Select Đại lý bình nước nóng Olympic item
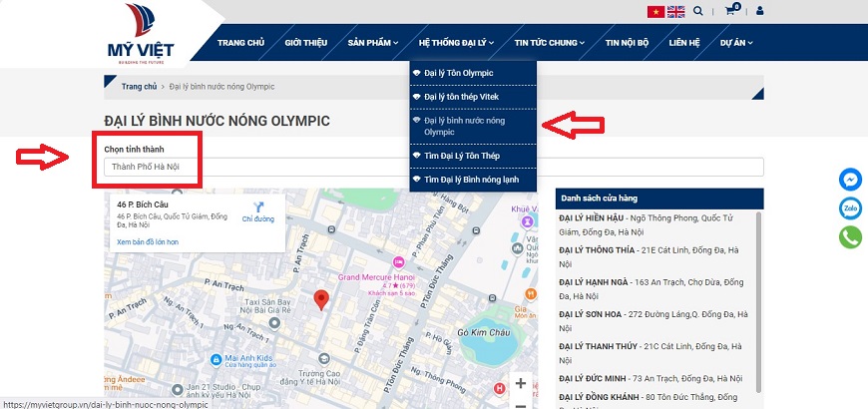 click(473, 126)
